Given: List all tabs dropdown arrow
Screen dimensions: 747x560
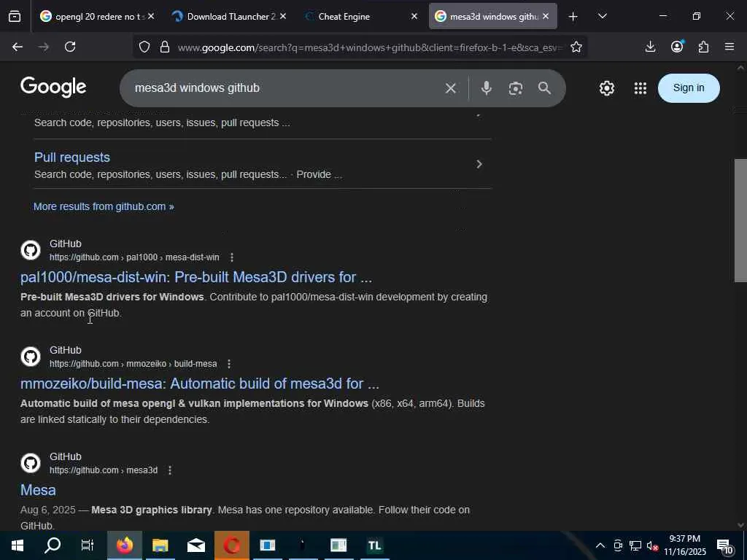Looking at the screenshot, I should (602, 17).
